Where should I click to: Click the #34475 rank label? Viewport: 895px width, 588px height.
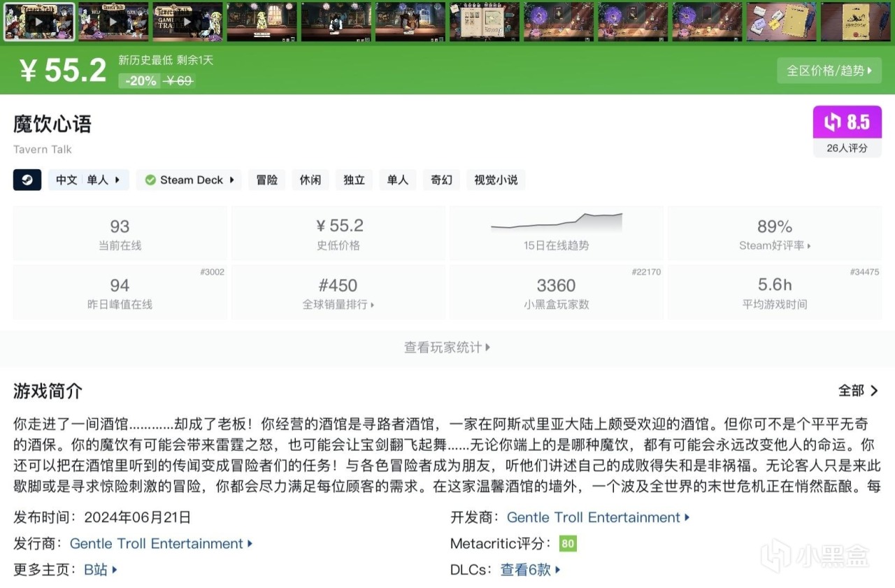point(864,272)
